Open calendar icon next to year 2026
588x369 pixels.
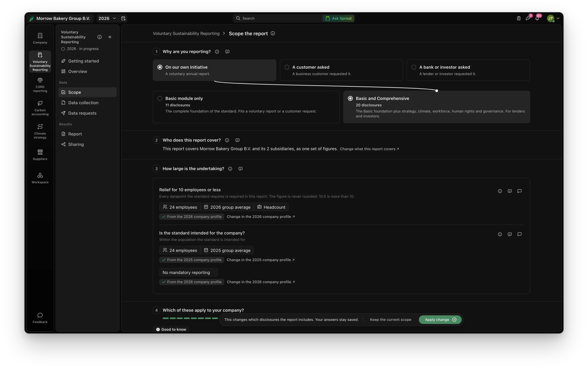pos(123,18)
